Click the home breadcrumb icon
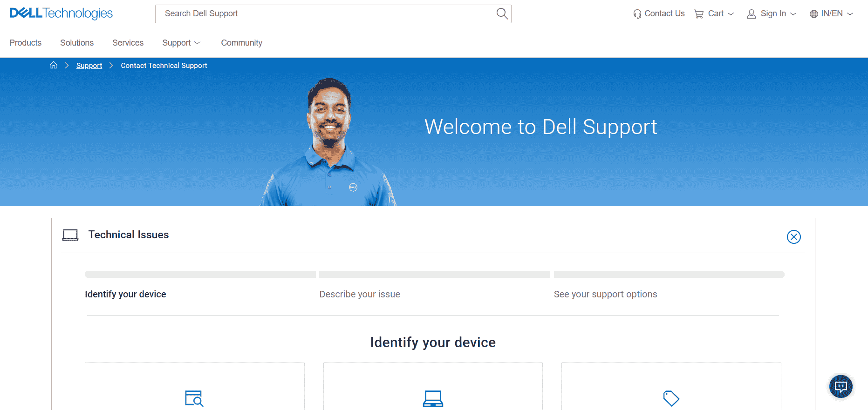The image size is (868, 410). tap(54, 65)
